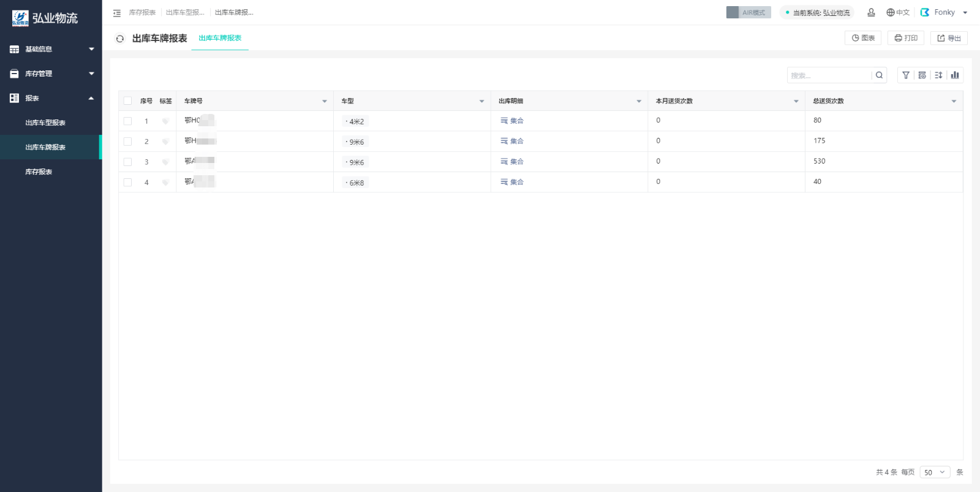Image resolution: width=980 pixels, height=492 pixels.
Task: Click the tag icon in row 2
Action: click(165, 142)
